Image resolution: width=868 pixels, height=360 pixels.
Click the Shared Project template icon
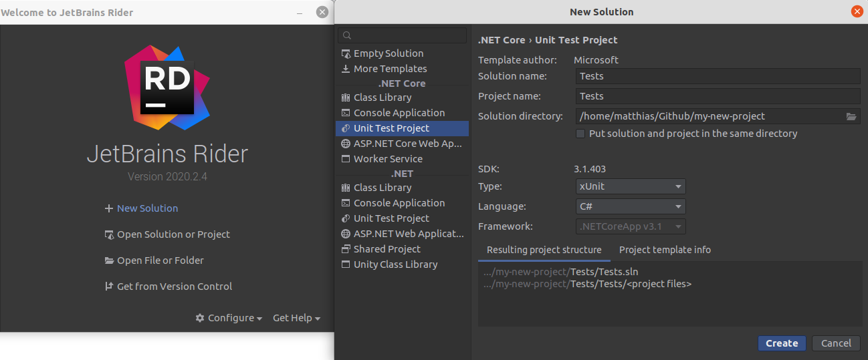(x=346, y=249)
